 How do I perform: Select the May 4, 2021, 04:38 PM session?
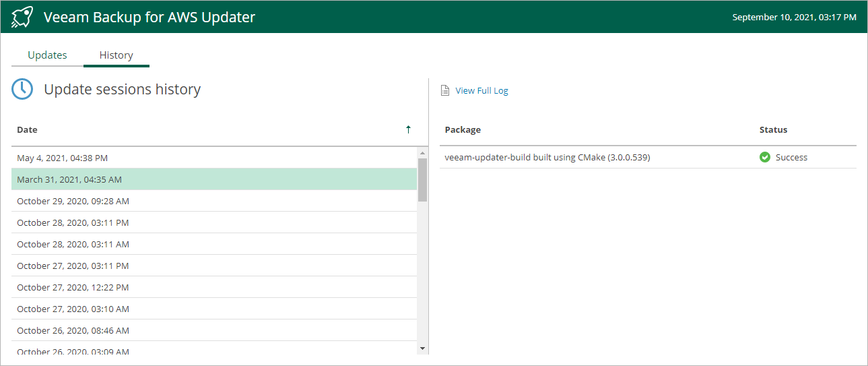point(62,158)
